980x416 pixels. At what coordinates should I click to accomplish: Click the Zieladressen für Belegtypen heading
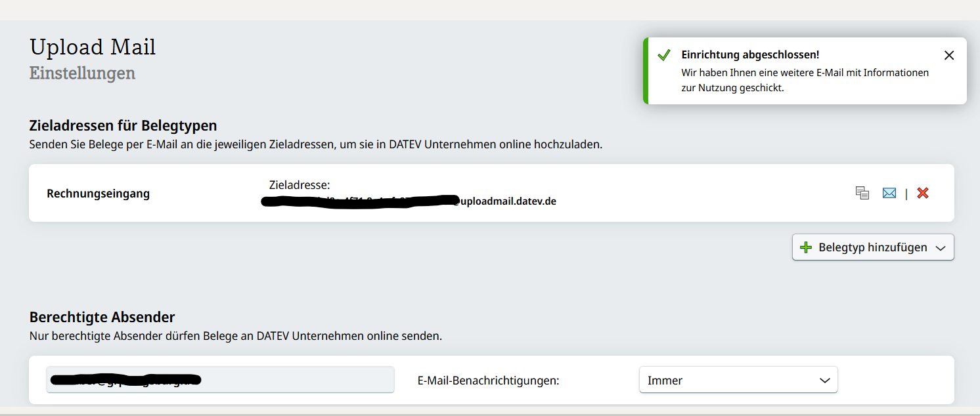click(x=123, y=125)
